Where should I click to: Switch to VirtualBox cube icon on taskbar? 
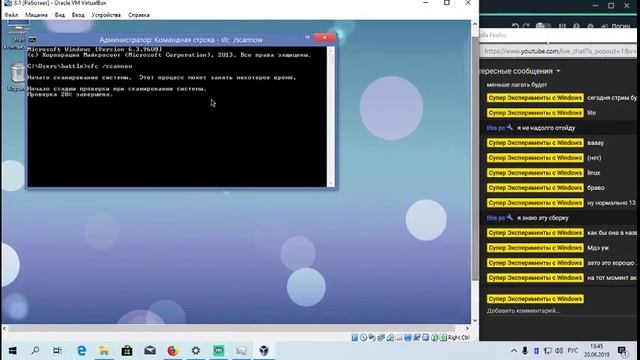(264, 351)
